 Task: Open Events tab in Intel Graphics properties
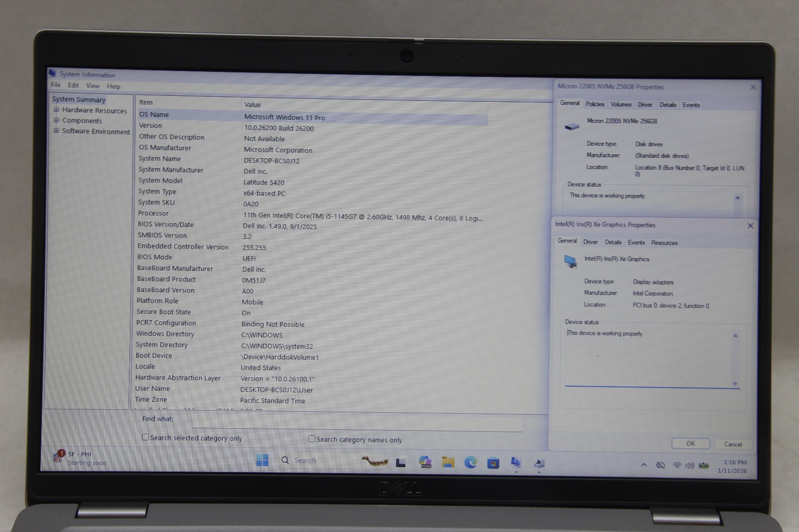(x=636, y=243)
